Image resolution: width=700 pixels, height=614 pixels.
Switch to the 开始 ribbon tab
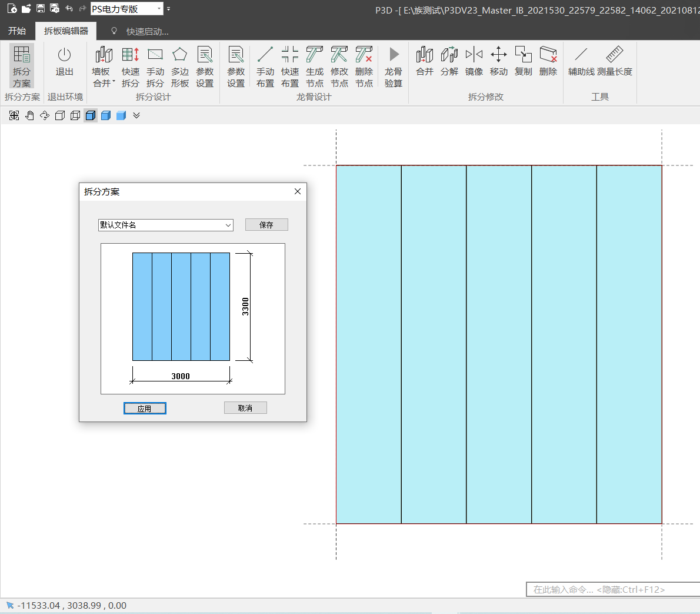click(x=17, y=31)
